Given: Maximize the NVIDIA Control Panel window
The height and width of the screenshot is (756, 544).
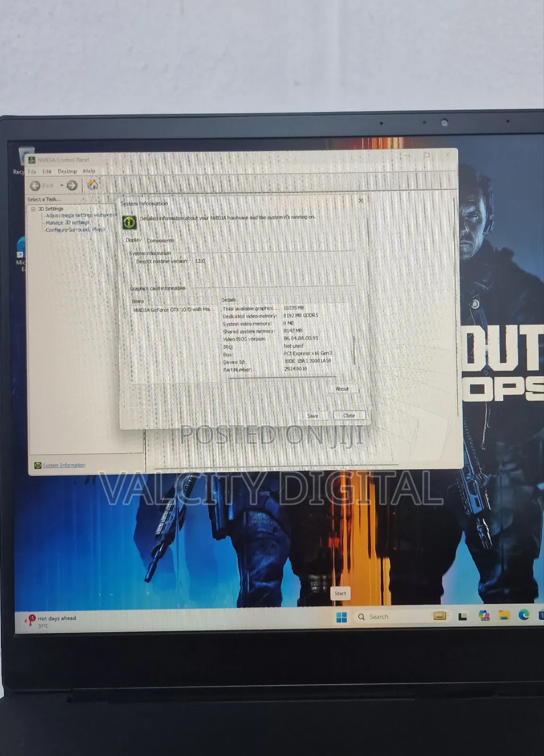Looking at the screenshot, I should click(427, 155).
